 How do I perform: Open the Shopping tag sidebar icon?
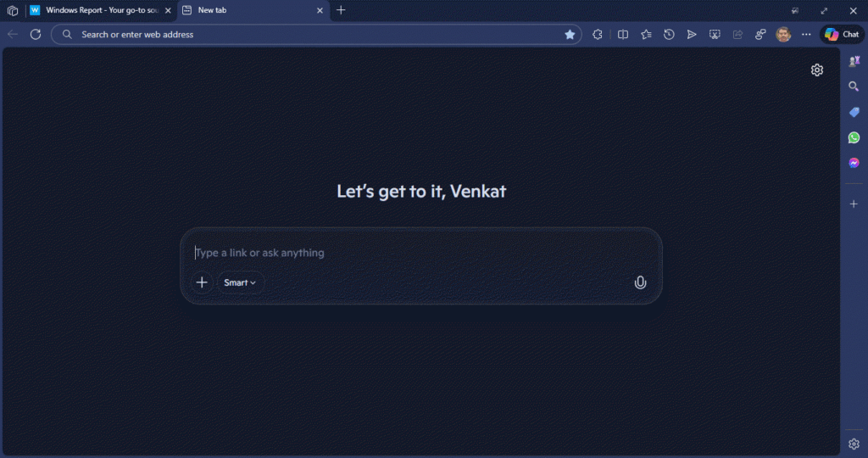[x=854, y=112]
